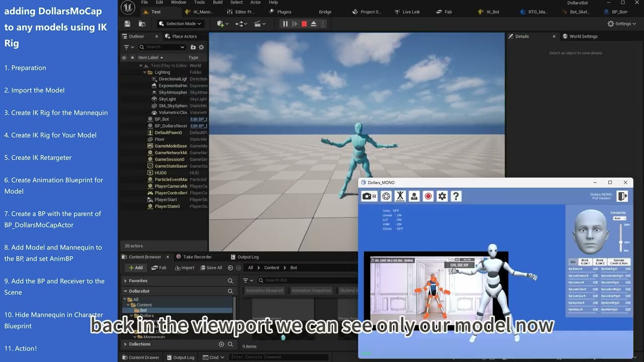Viewport: 644px width, 362px height.
Task: Open the Content Browser asset filter dropdown
Action: coord(248,280)
